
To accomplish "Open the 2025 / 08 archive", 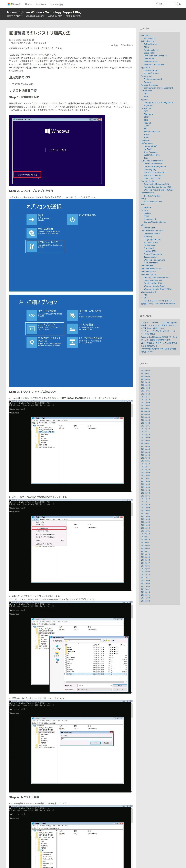I will pos(145,370).
